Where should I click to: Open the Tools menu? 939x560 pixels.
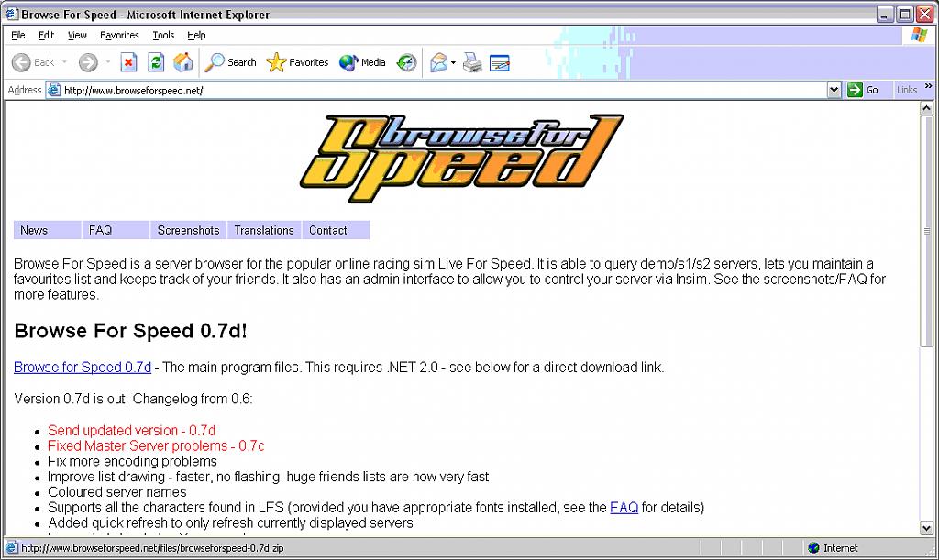point(163,36)
